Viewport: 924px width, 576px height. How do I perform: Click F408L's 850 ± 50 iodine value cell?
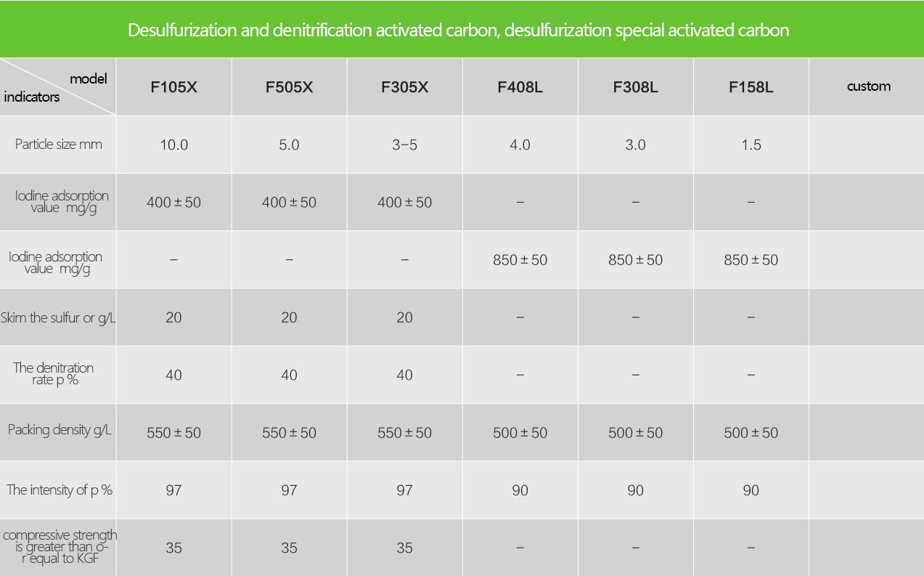[x=520, y=260]
